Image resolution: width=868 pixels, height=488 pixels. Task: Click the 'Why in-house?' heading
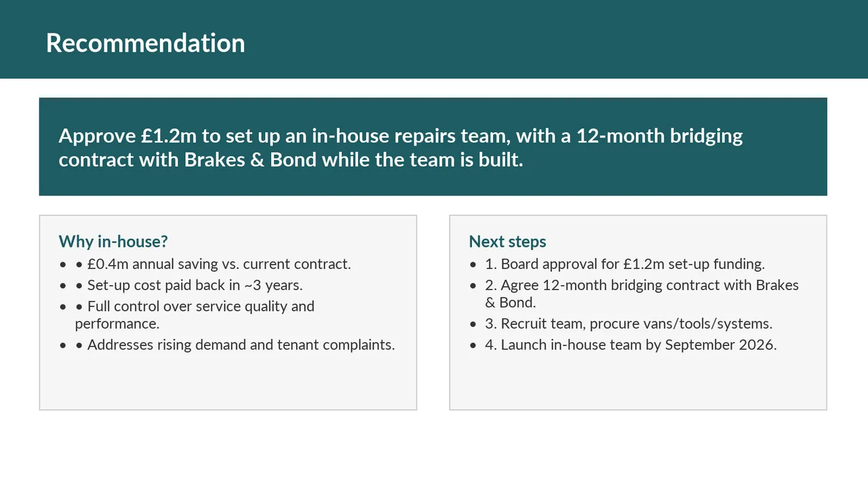pos(113,241)
